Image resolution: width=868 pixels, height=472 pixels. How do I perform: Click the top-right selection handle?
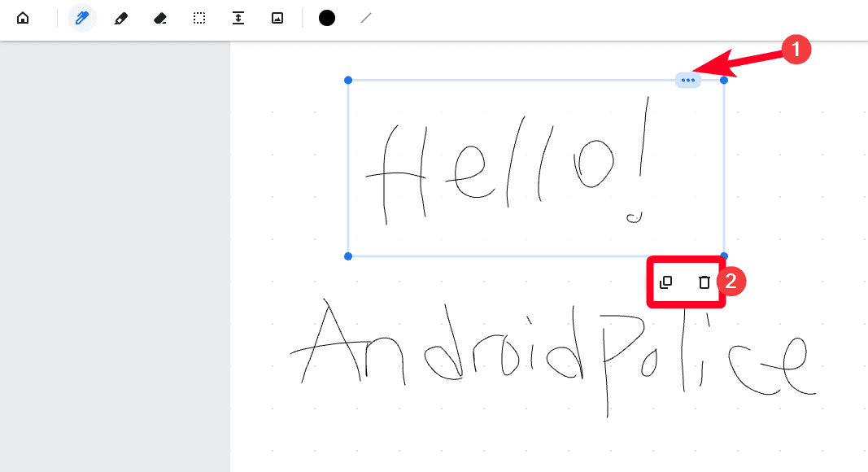[722, 80]
